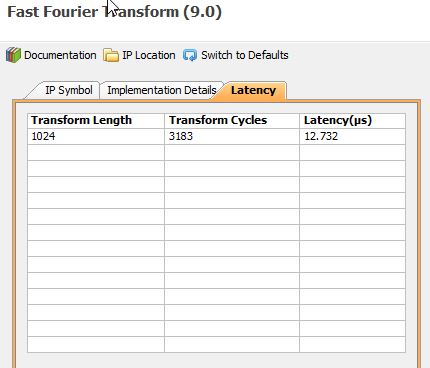Image resolution: width=430 pixels, height=368 pixels.
Task: Click the empty second row under Transform Length
Action: 96,152
